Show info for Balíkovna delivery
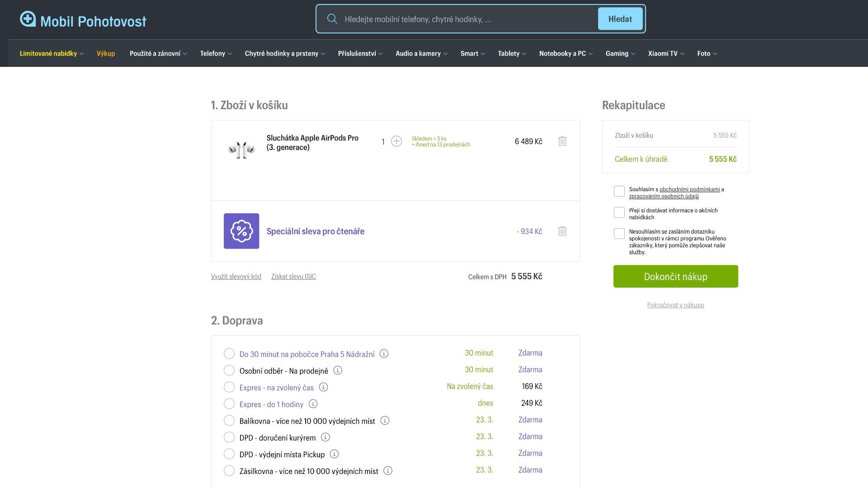The image size is (868, 488). (x=385, y=421)
